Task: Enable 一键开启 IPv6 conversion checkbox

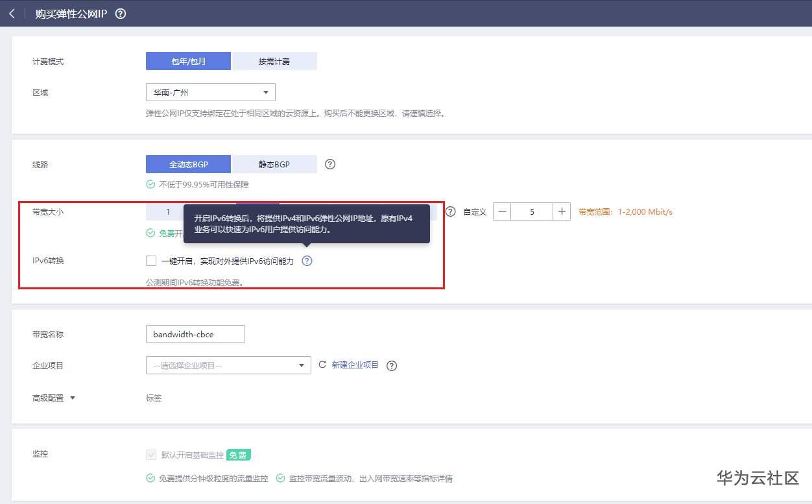Action: pyautogui.click(x=150, y=261)
